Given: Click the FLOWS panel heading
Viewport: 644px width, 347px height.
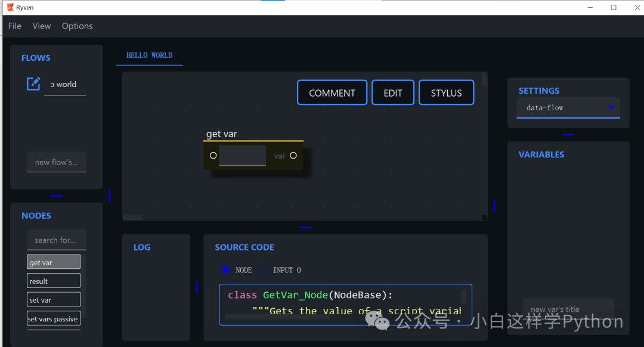Looking at the screenshot, I should pyautogui.click(x=36, y=58).
